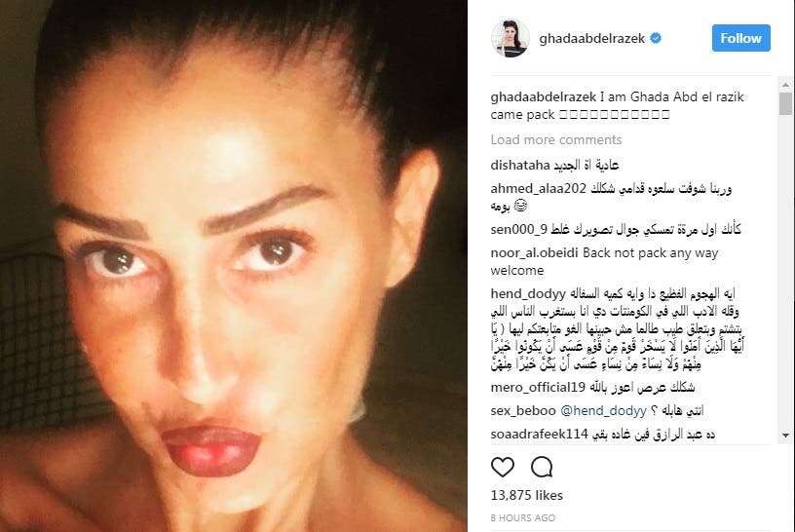Open the ghadaabdelrazek profile picture

pos(511,38)
